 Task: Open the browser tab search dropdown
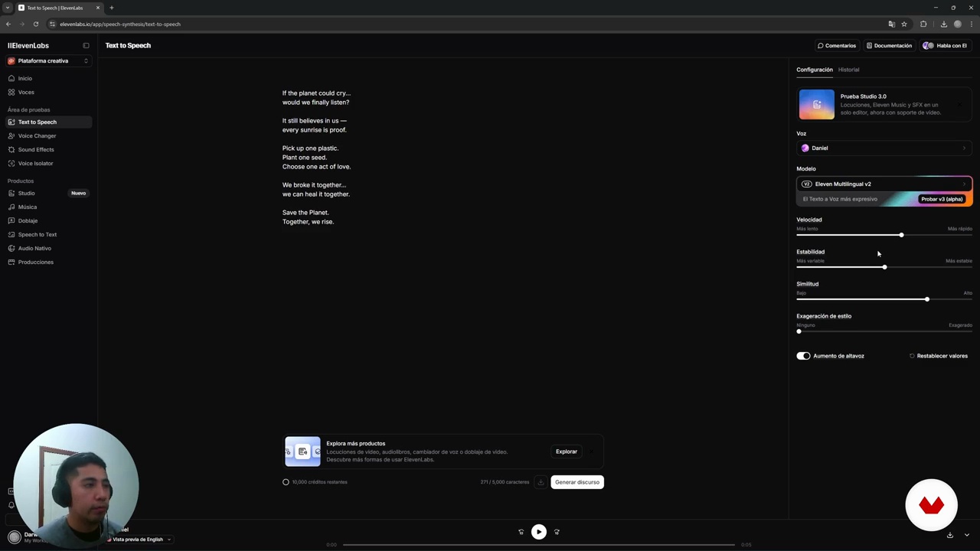[7, 8]
